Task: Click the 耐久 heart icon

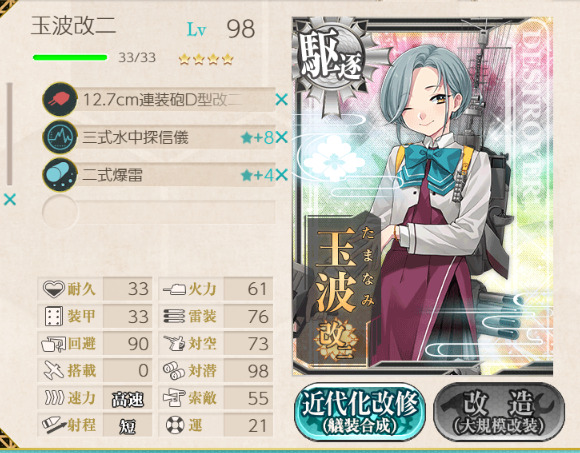Action: click(54, 289)
